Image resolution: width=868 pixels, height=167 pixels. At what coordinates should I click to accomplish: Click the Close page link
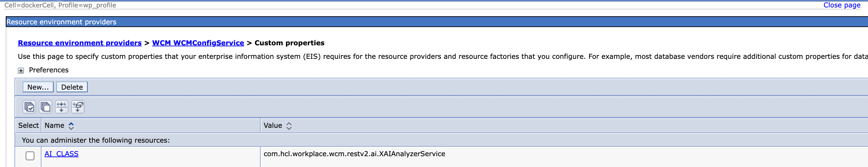(842, 5)
